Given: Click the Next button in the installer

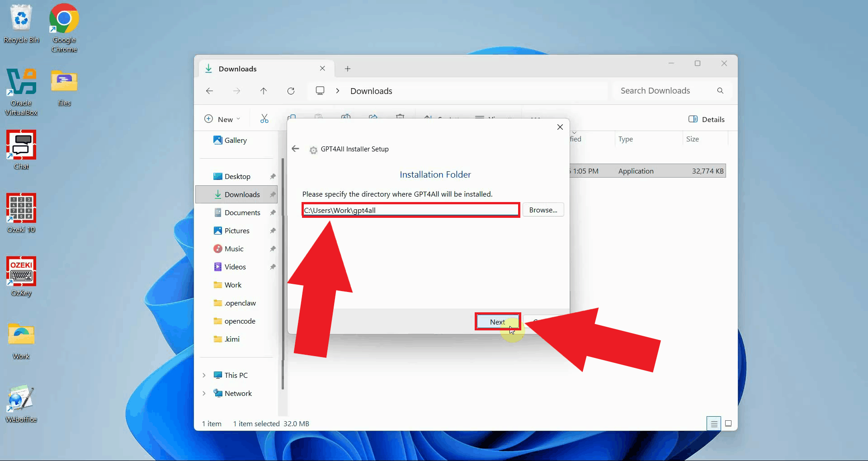Looking at the screenshot, I should click(x=497, y=321).
